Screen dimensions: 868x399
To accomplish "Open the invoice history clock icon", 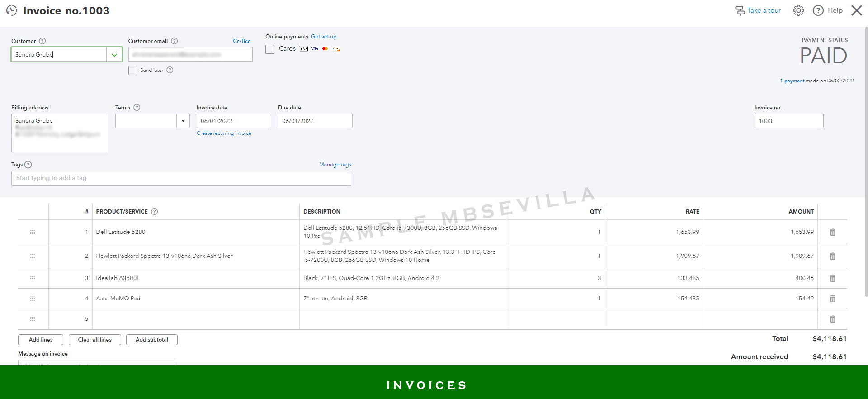I will coord(11,10).
